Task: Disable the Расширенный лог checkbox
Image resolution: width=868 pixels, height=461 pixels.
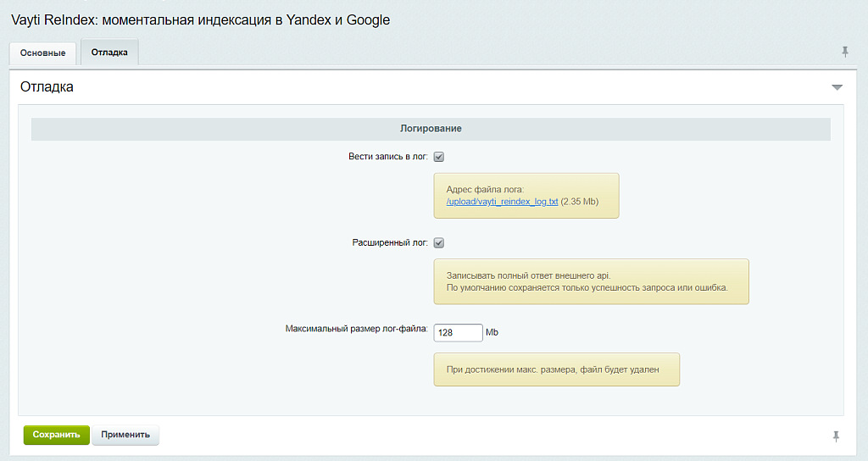Action: coord(439,243)
